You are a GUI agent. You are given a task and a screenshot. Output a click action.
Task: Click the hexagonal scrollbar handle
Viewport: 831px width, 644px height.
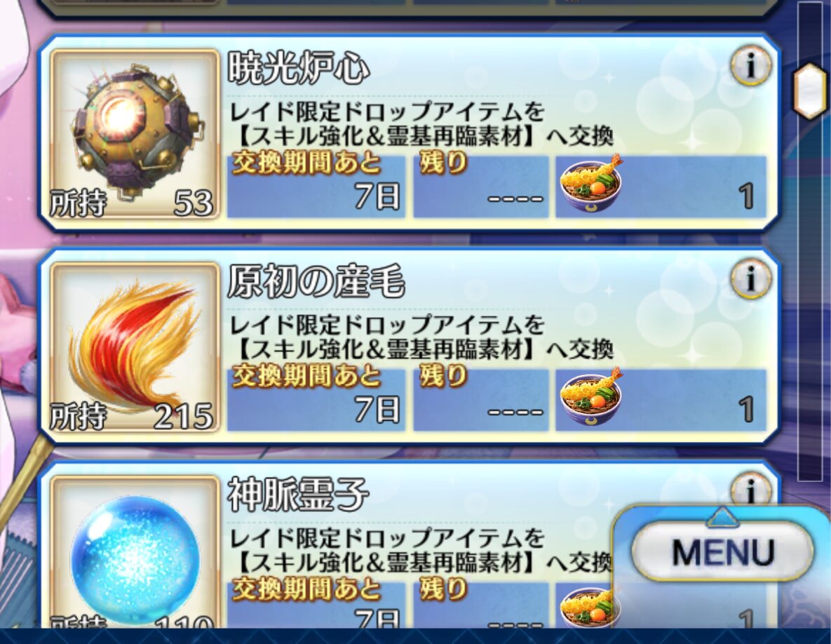[811, 88]
